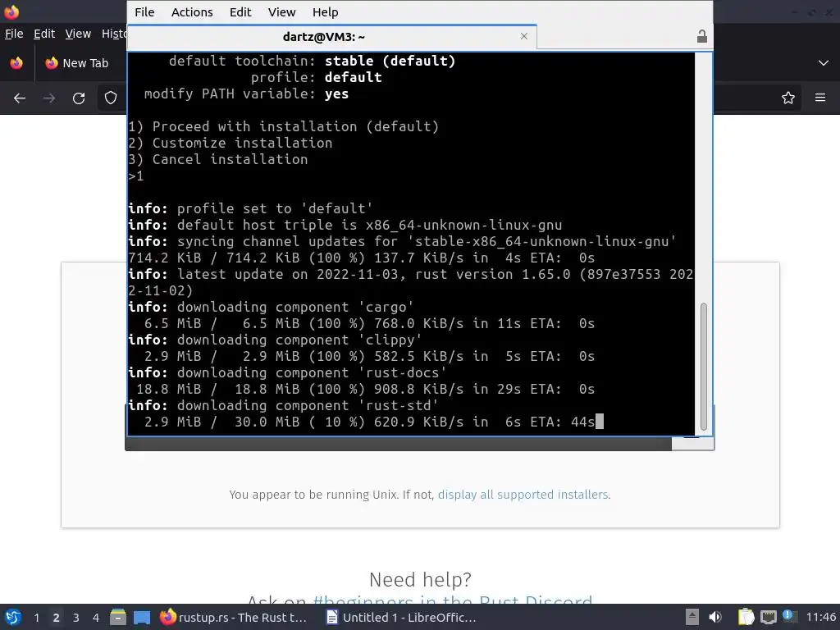Open clipboard manager tray icon
This screenshot has height=630, width=840.
point(746,617)
